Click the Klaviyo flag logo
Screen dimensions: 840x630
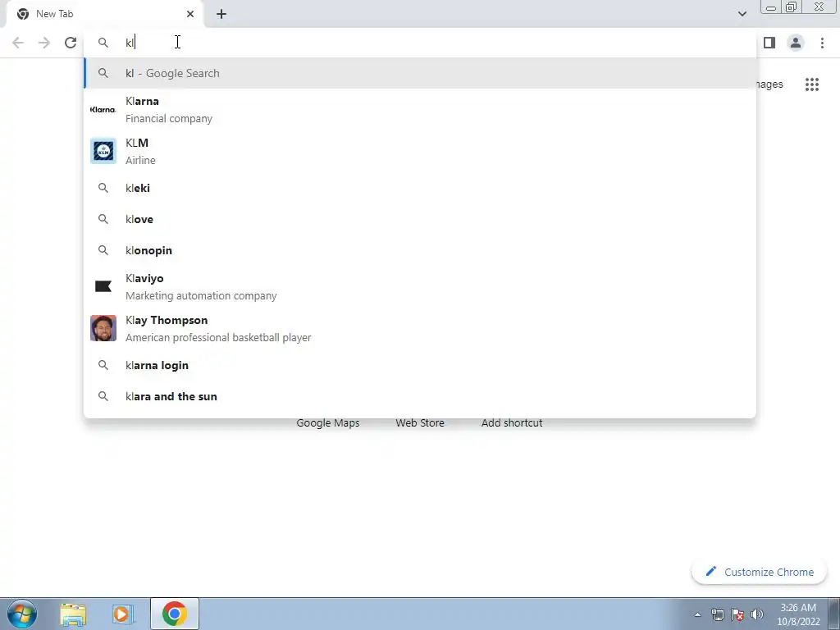(103, 286)
